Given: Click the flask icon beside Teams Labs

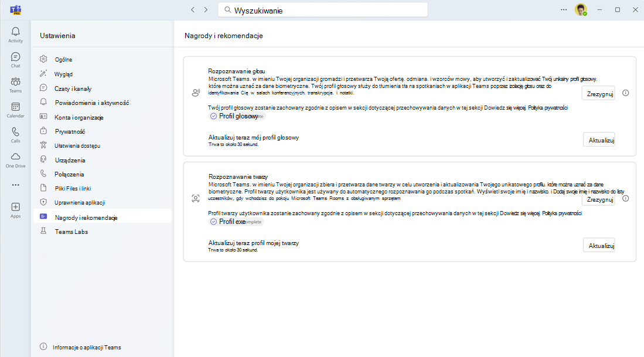Looking at the screenshot, I should pyautogui.click(x=43, y=231).
